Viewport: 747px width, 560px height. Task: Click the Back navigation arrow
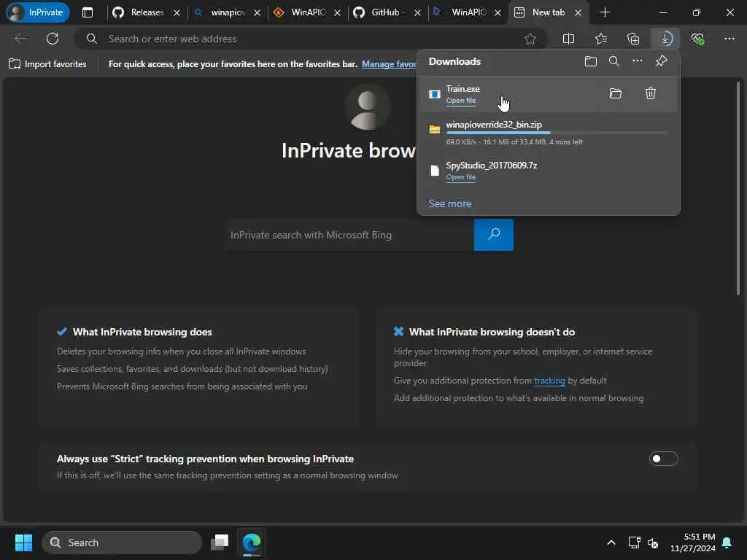click(20, 39)
